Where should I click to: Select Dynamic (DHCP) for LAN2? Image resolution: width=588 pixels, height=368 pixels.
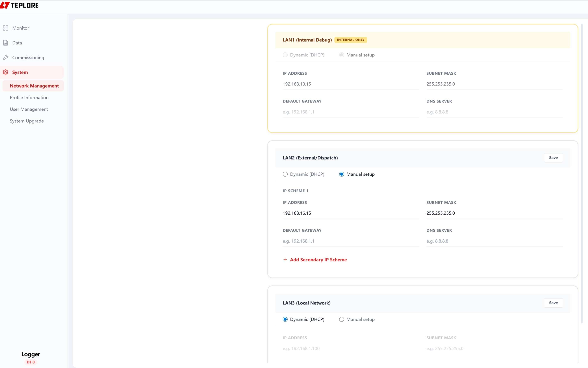[x=285, y=174]
